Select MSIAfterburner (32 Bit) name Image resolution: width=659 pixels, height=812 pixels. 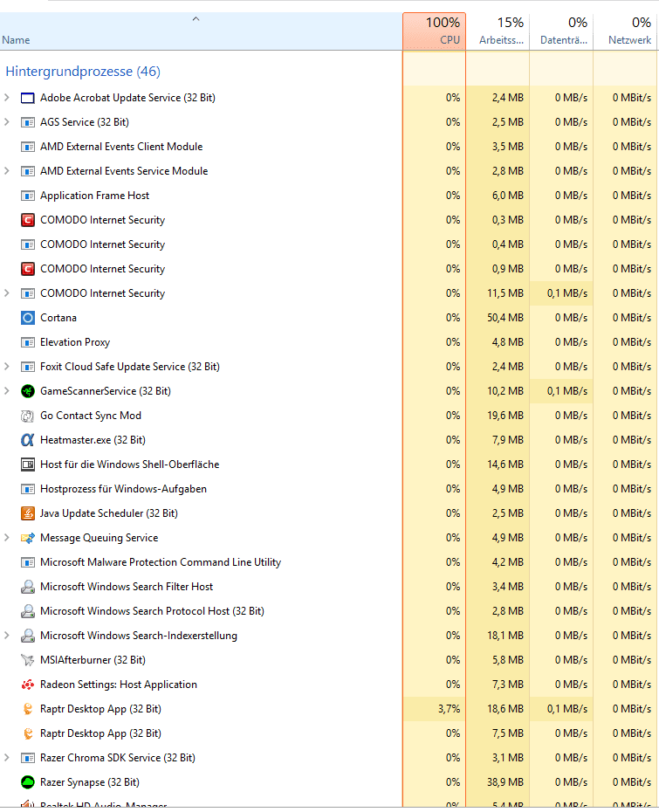(x=93, y=660)
